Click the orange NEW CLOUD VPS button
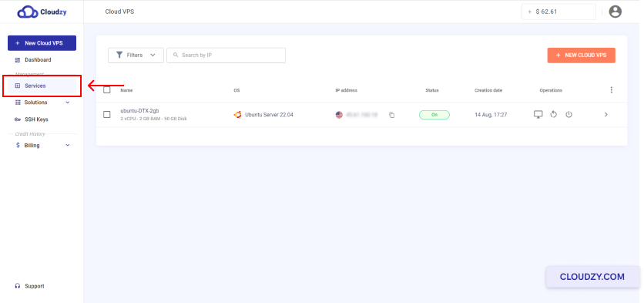 coord(581,55)
